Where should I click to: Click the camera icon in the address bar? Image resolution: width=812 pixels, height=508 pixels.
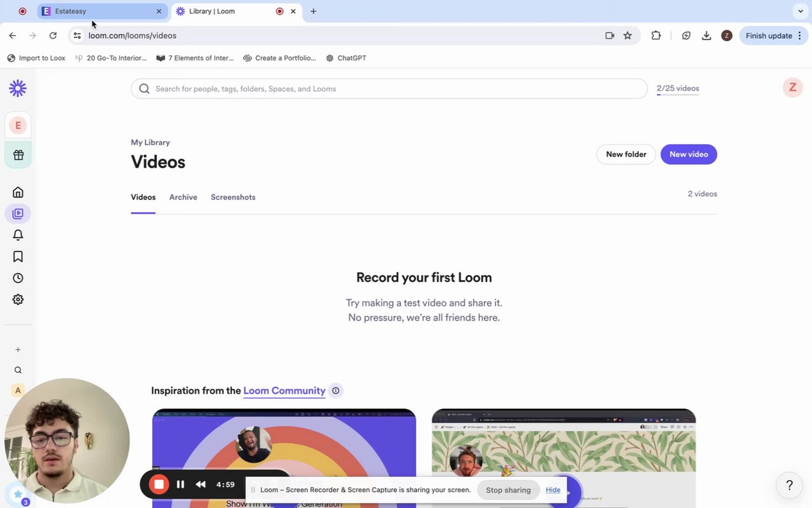(x=610, y=36)
